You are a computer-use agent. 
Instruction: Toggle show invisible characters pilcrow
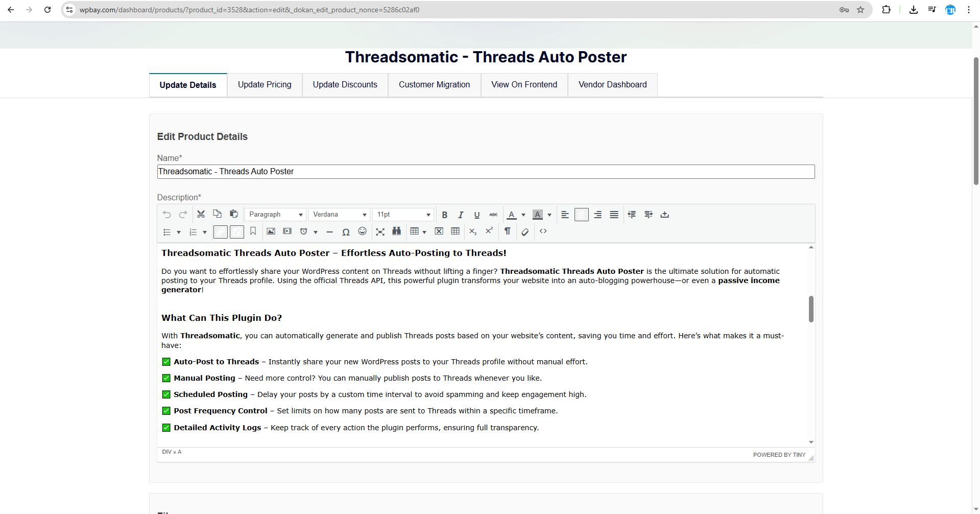click(x=508, y=231)
